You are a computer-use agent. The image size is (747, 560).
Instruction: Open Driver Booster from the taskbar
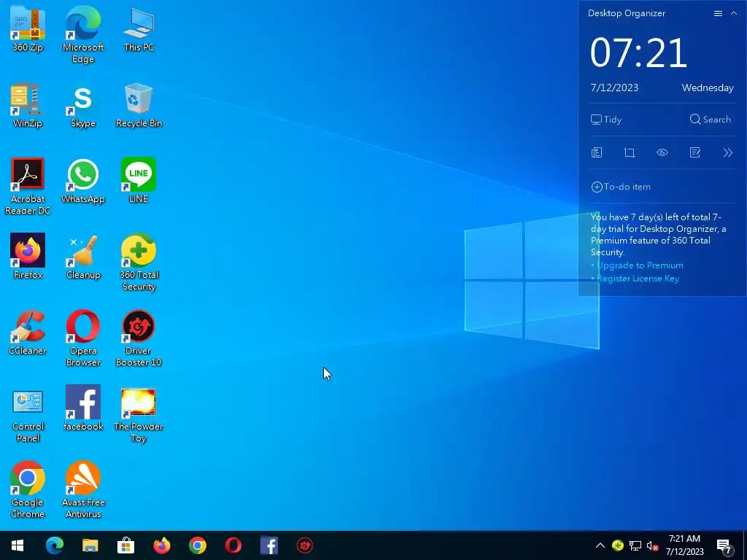pyautogui.click(x=305, y=545)
